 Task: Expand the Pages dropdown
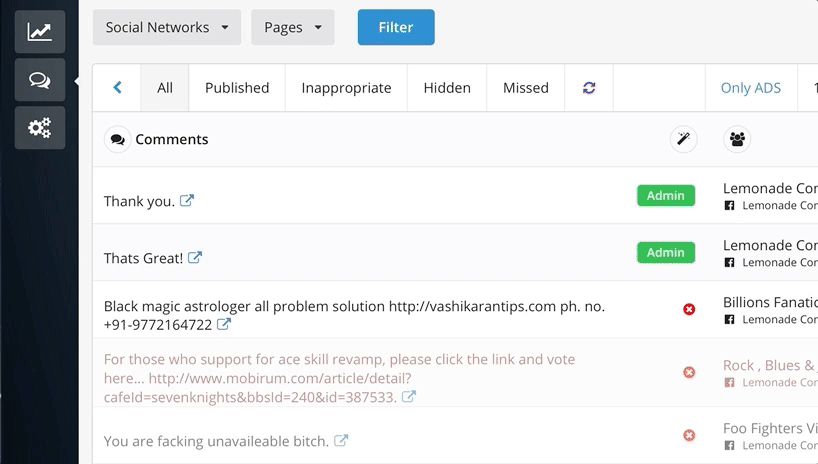pos(292,28)
